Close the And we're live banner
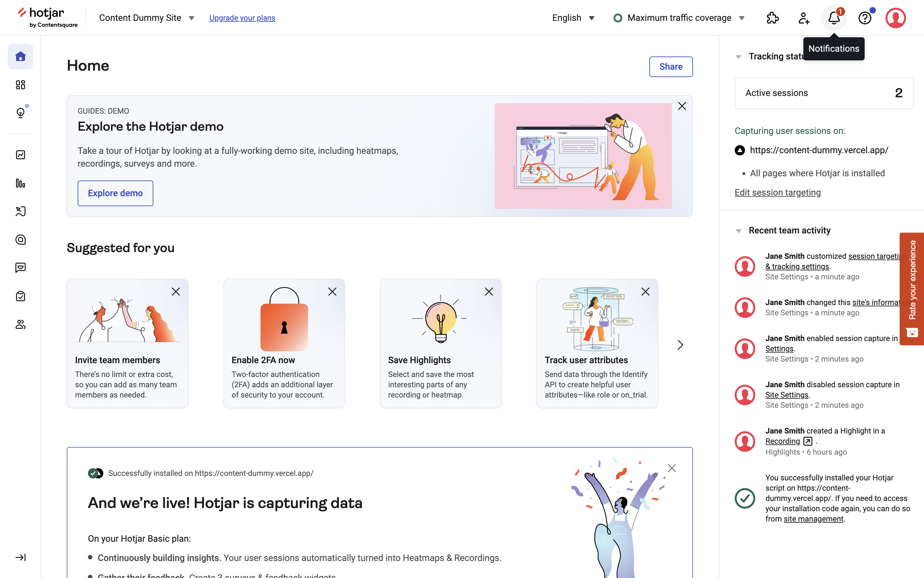The width and height of the screenshot is (924, 578). click(x=672, y=468)
